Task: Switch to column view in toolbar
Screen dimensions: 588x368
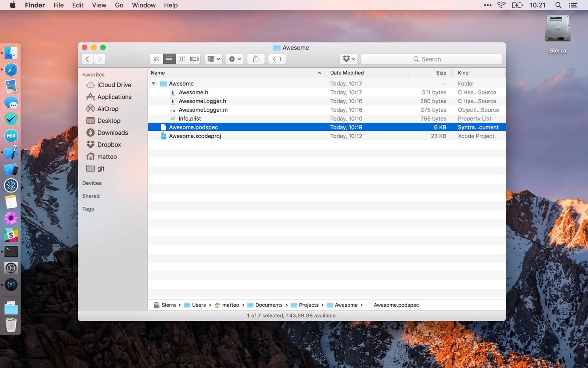Action: tap(182, 59)
